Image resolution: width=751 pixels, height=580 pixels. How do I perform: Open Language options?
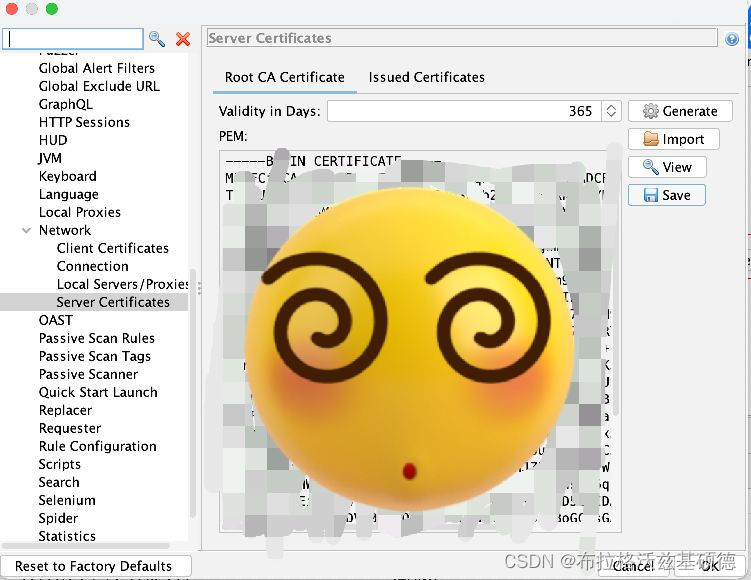68,194
